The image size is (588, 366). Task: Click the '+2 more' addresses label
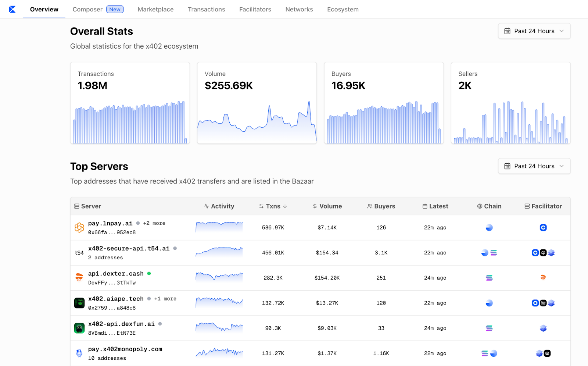[x=154, y=223]
